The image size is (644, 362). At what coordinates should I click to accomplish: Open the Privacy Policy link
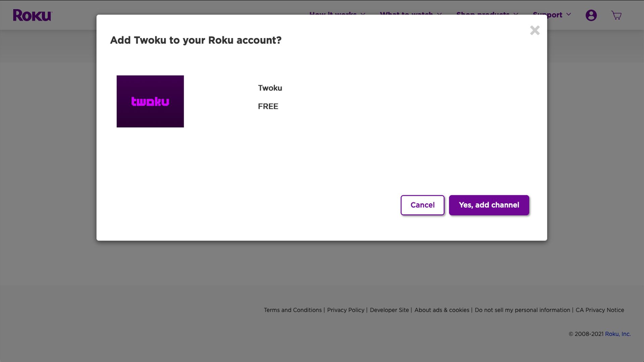345,310
